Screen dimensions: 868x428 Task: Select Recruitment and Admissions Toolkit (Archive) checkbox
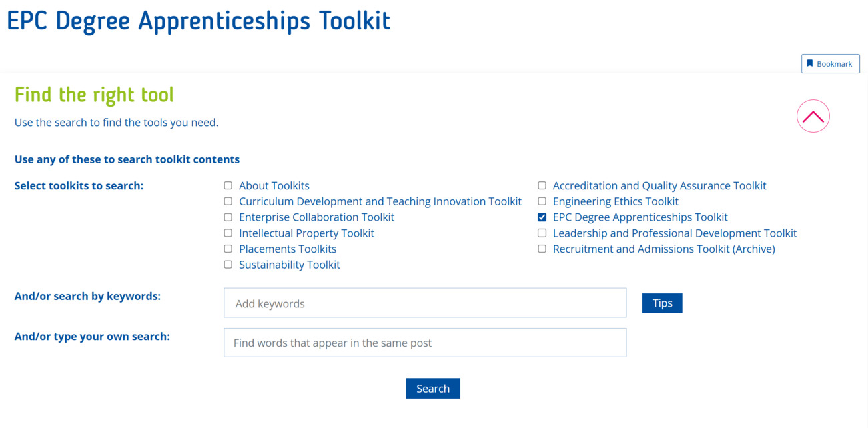tap(542, 248)
